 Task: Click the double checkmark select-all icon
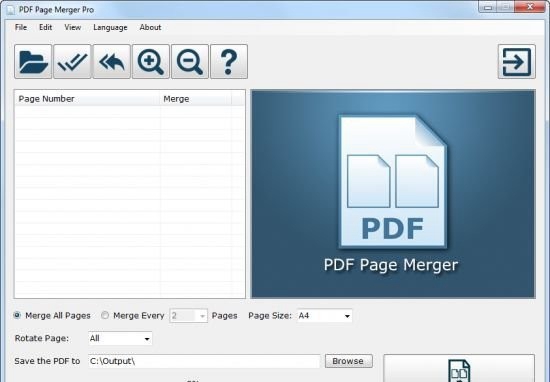tap(72, 61)
